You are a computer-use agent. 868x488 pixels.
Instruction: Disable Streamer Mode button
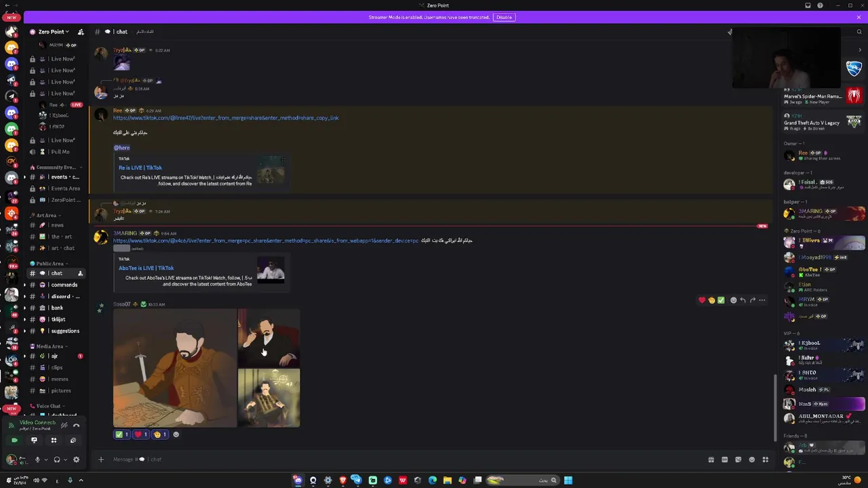[504, 17]
